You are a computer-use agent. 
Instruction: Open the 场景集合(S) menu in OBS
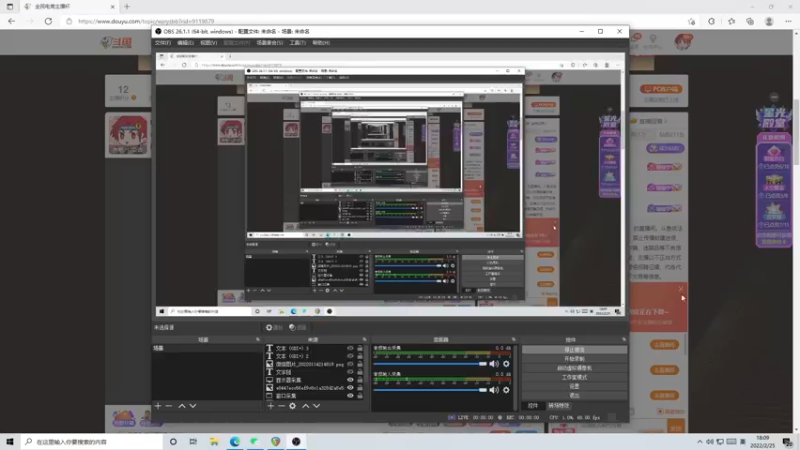click(x=270, y=43)
